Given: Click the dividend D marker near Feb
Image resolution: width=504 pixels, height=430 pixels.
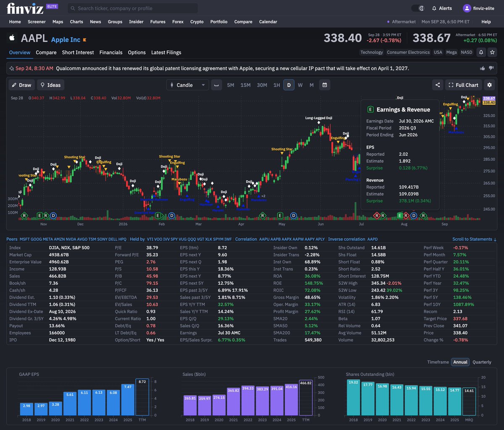Looking at the screenshot, I should click(x=171, y=216).
